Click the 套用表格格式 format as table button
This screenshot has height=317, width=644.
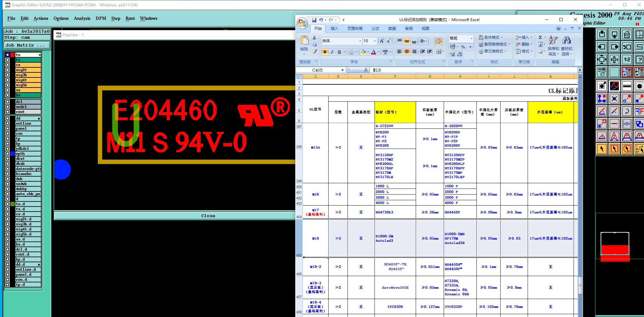pos(494,44)
